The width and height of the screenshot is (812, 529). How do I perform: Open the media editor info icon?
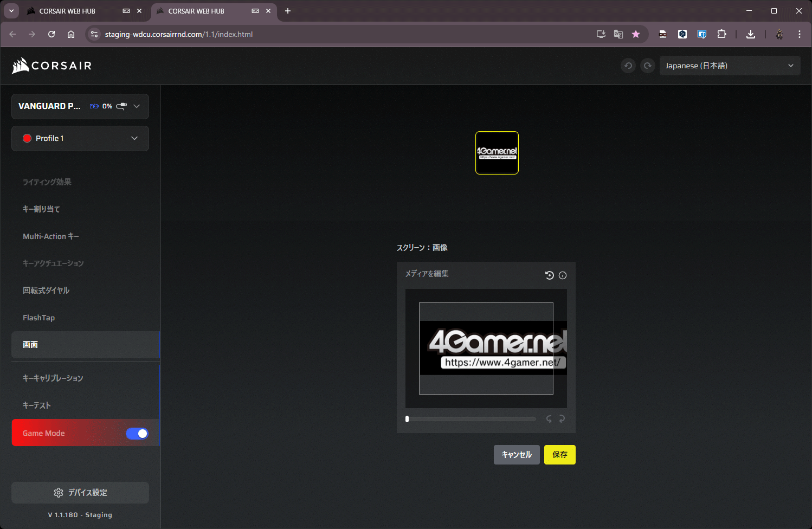pyautogui.click(x=563, y=275)
